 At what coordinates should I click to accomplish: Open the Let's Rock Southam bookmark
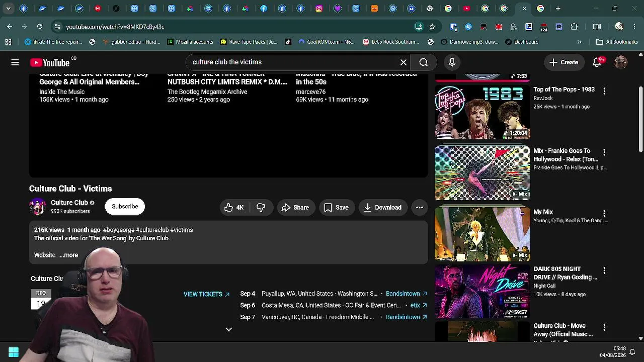(391, 42)
